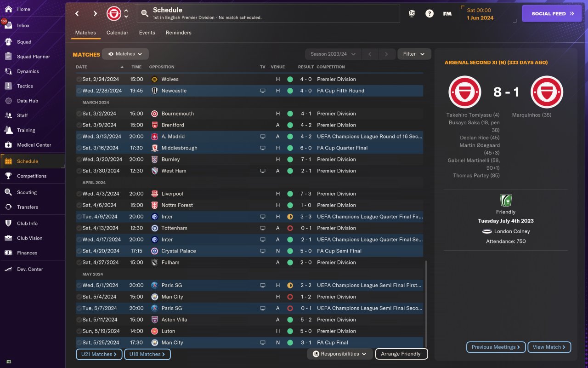Screen dimensions: 588x368
Task: Click the Friendly competition crest in the match panel
Action: [506, 201]
